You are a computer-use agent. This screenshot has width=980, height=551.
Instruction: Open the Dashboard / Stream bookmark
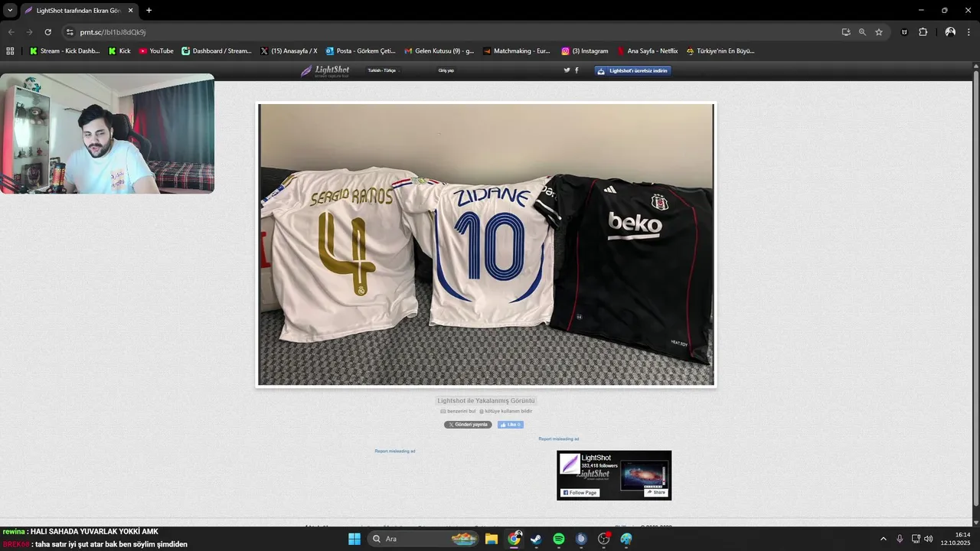click(x=217, y=51)
